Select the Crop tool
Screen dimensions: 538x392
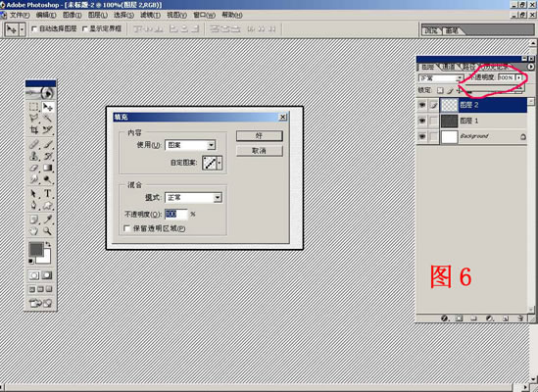(x=33, y=130)
